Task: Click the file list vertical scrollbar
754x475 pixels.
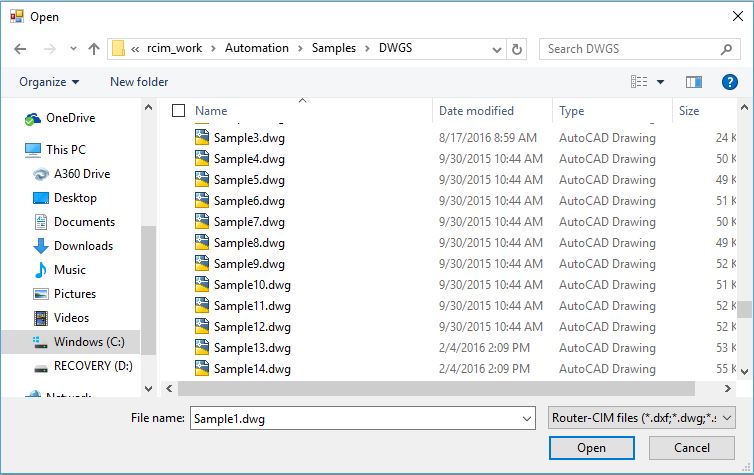Action: (x=745, y=240)
